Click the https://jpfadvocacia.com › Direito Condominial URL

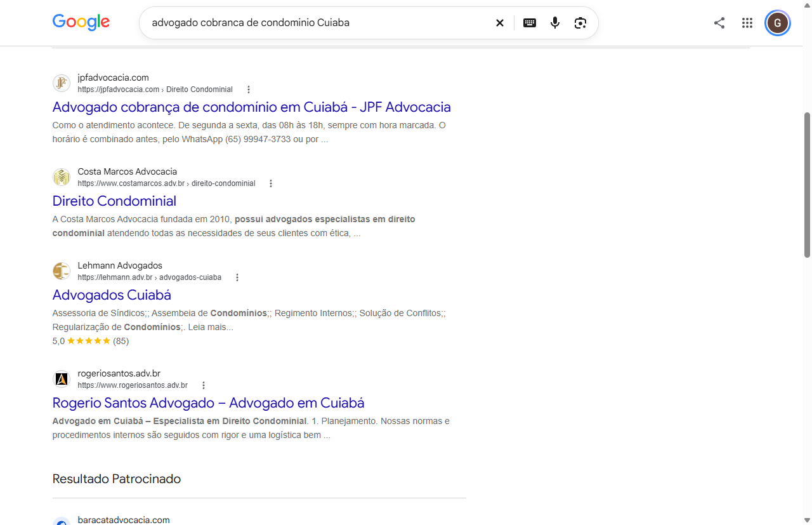[155, 90]
